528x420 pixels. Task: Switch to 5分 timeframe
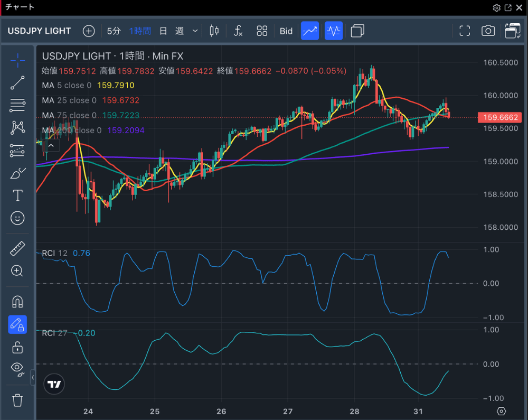click(x=114, y=31)
